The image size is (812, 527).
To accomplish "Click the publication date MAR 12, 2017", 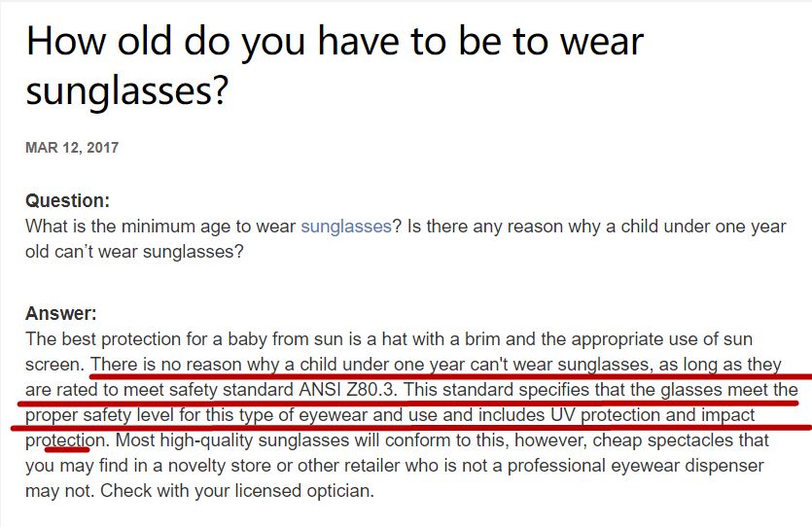I will pos(72,148).
